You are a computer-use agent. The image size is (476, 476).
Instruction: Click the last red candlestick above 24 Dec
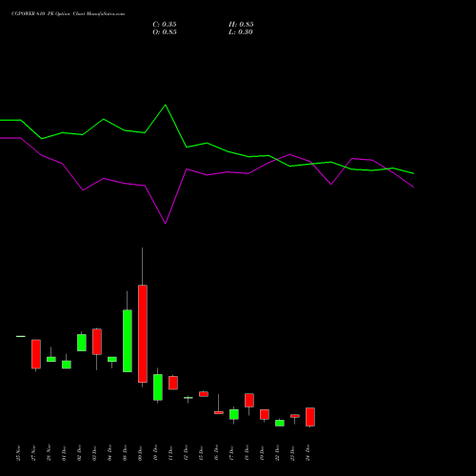tap(310, 417)
